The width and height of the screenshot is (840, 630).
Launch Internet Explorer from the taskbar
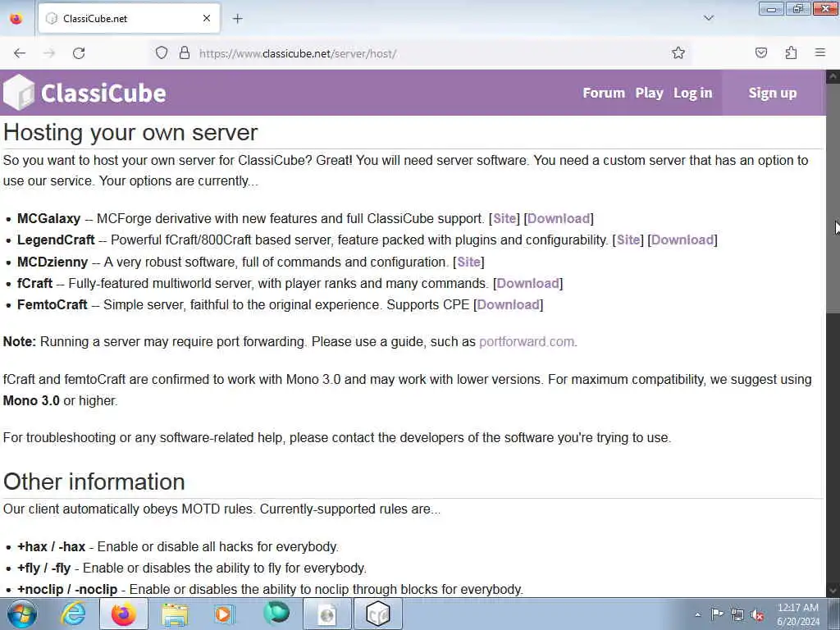pyautogui.click(x=73, y=614)
